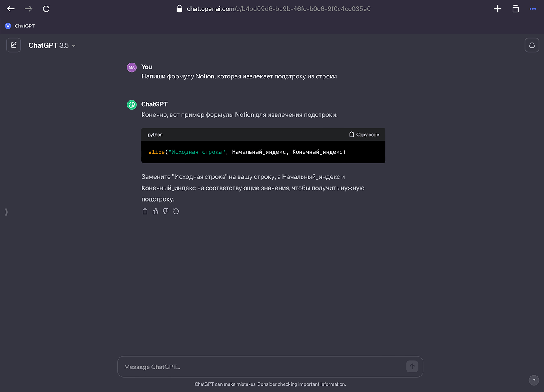
Task: Start a new chat with the compose icon
Action: pyautogui.click(x=14, y=45)
